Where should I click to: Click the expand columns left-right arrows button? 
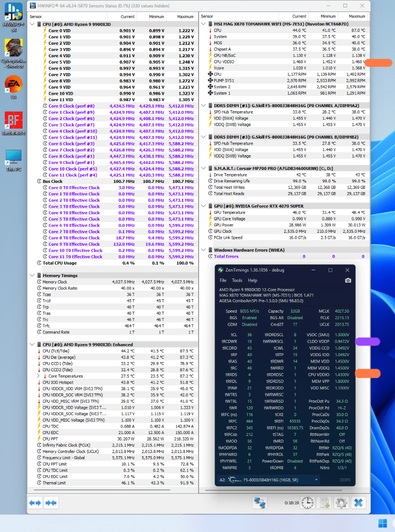(x=35, y=502)
